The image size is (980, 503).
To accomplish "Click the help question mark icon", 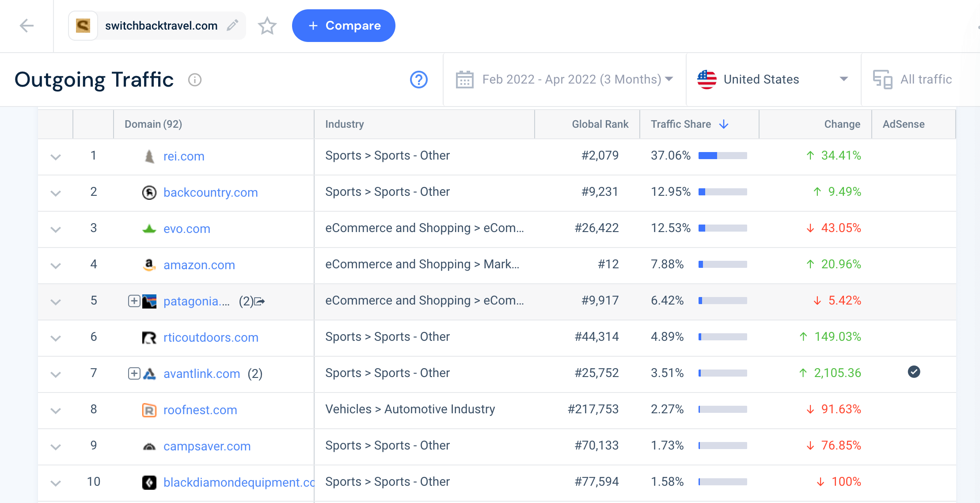I will pos(418,80).
